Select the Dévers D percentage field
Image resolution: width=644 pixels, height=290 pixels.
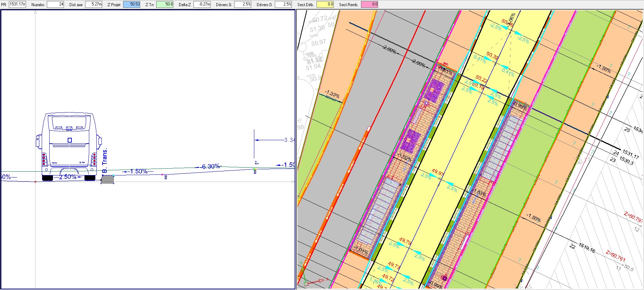point(283,4)
